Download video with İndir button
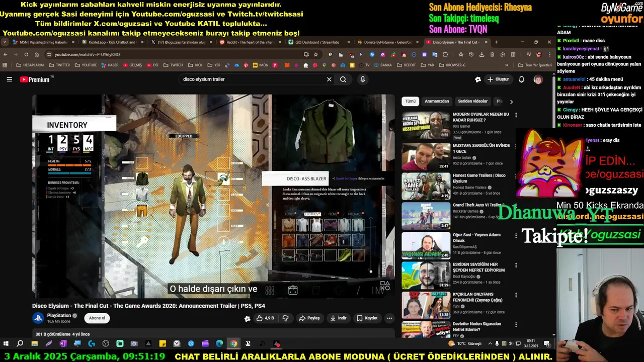This screenshot has height=362, width=644. [x=338, y=318]
